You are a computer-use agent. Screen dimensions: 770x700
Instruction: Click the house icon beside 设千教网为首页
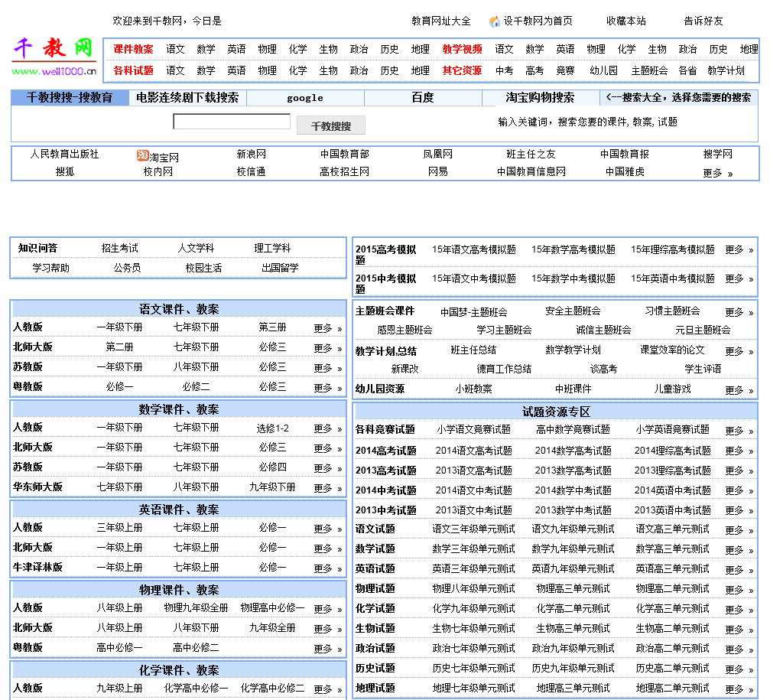point(495,21)
